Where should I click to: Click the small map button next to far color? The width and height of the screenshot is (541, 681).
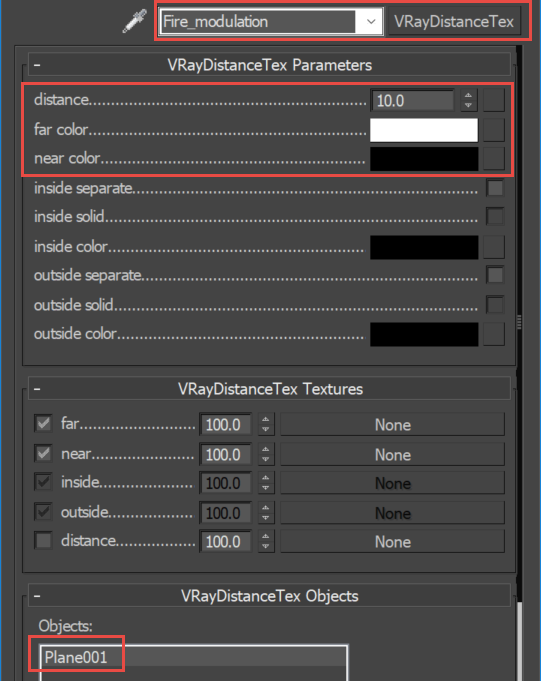[x=494, y=130]
